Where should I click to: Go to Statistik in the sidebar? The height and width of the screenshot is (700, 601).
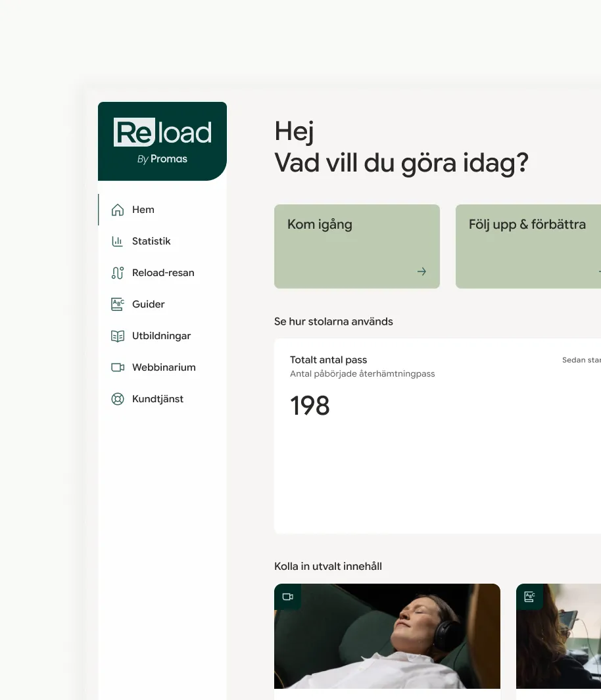tap(162, 241)
